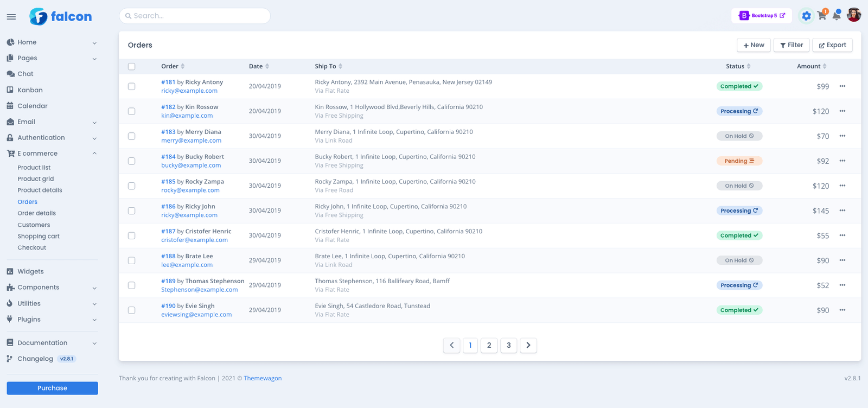Toggle the hamburger menu icon

[11, 17]
